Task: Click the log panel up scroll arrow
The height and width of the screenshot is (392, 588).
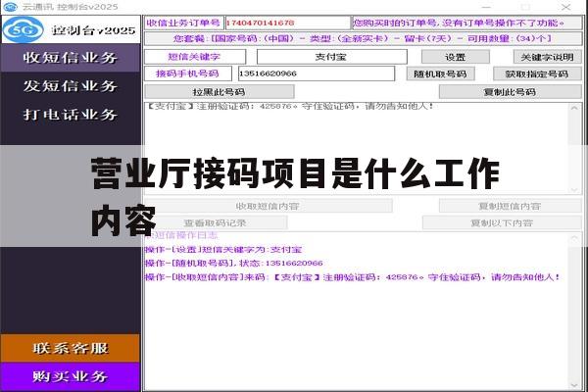Action: coord(574,238)
